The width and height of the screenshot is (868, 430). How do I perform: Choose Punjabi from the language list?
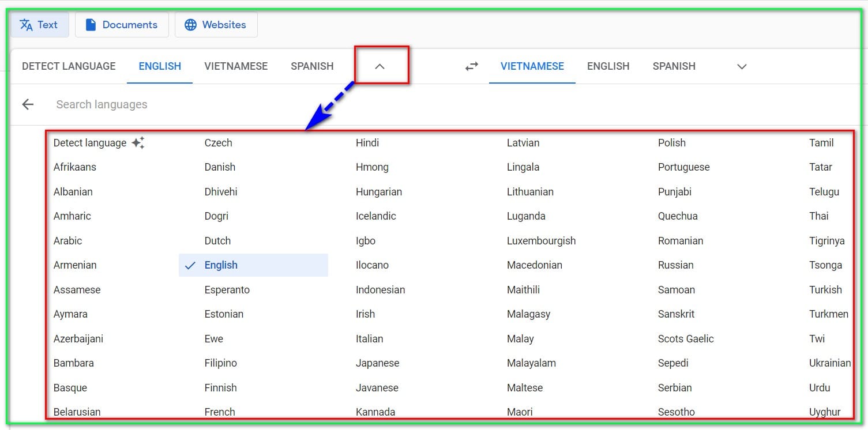click(x=675, y=192)
